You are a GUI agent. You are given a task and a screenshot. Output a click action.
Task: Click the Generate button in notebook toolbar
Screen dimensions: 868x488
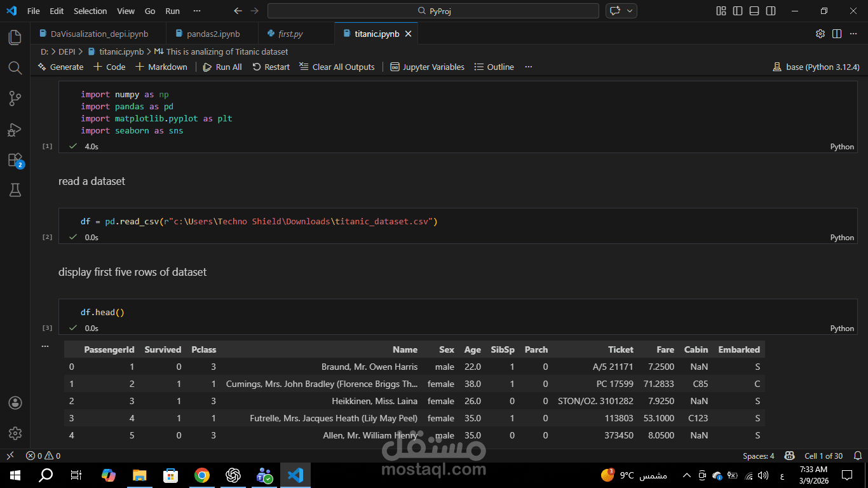60,67
